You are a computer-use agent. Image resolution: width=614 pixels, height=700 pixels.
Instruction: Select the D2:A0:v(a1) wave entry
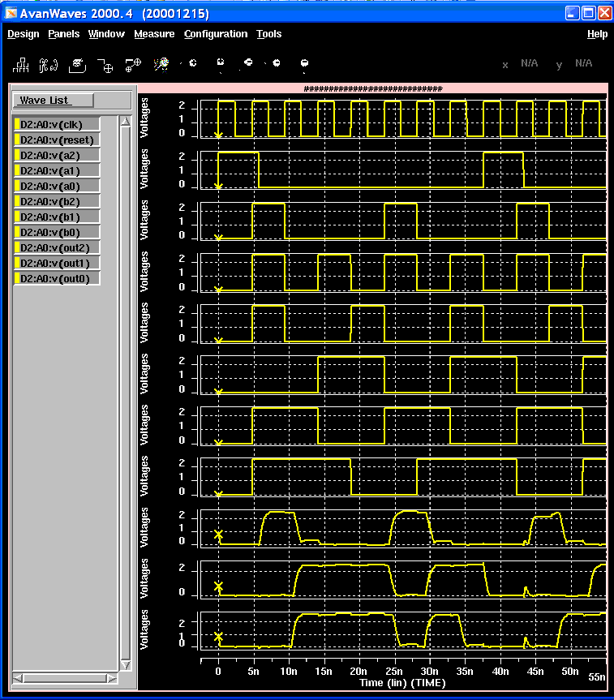click(x=56, y=170)
